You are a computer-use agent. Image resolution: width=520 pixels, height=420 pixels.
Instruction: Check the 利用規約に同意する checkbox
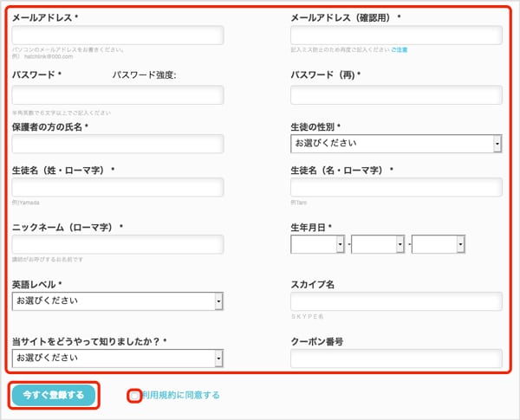[x=134, y=396]
